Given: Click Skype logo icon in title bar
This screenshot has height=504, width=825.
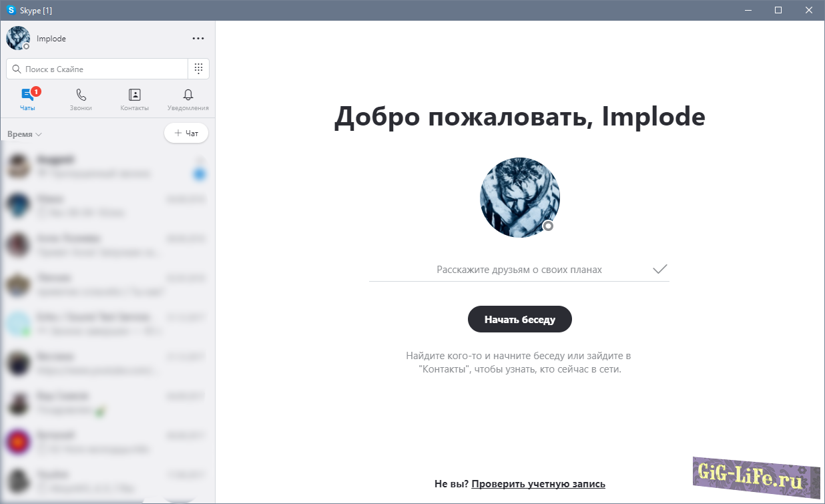Looking at the screenshot, I should (11, 10).
